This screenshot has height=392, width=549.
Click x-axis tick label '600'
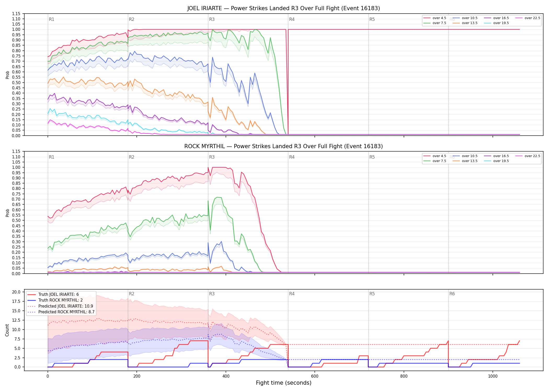(x=315, y=376)
